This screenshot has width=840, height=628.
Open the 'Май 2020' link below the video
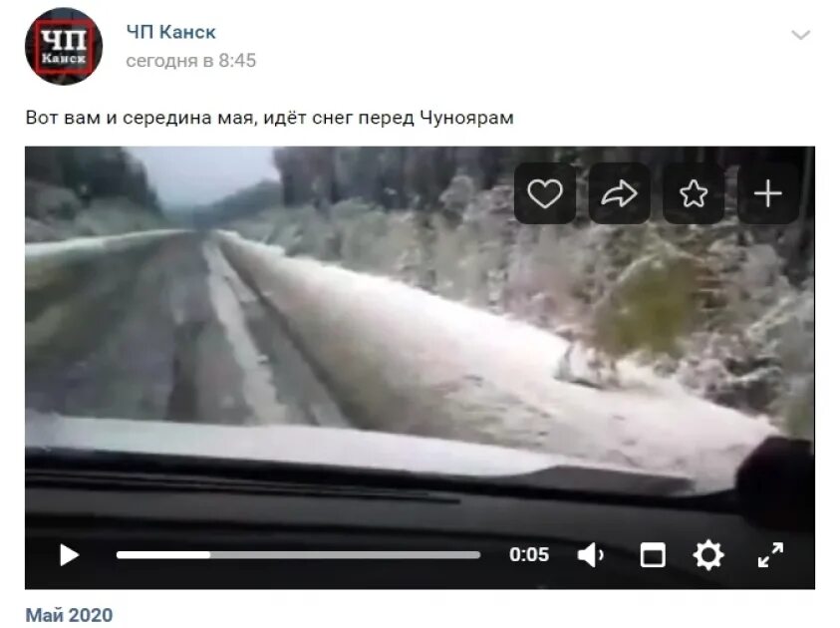[69, 615]
